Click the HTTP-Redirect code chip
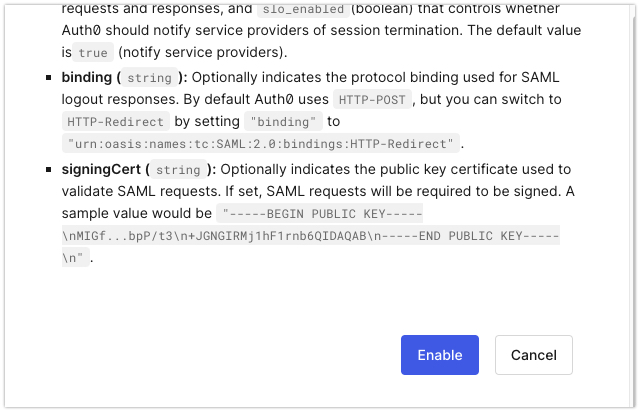640x412 pixels. [x=116, y=121]
